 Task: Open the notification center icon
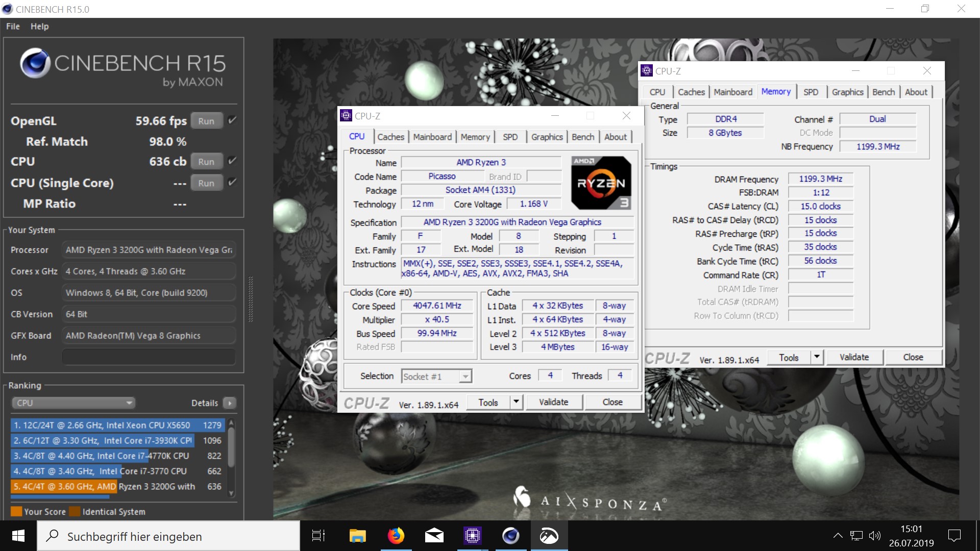click(x=954, y=536)
